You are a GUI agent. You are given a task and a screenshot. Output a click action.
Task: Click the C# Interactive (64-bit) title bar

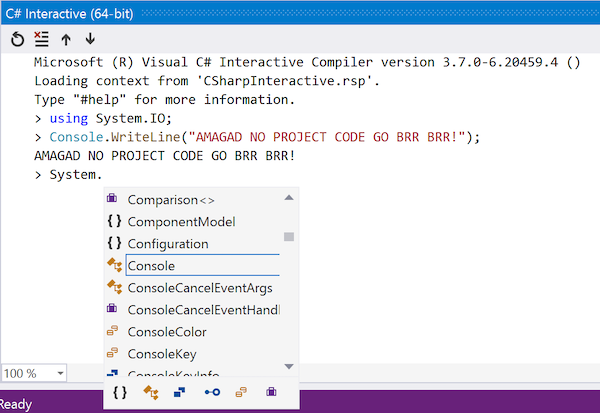300,13
